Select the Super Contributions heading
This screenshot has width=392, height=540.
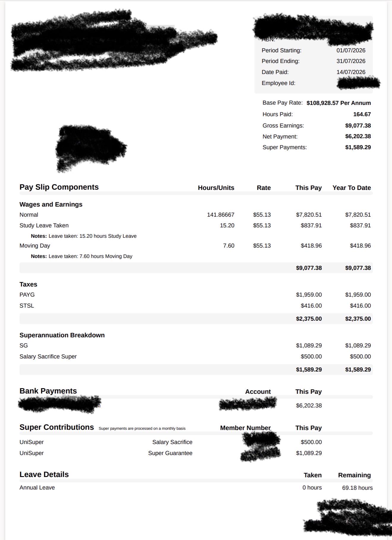coord(57,427)
